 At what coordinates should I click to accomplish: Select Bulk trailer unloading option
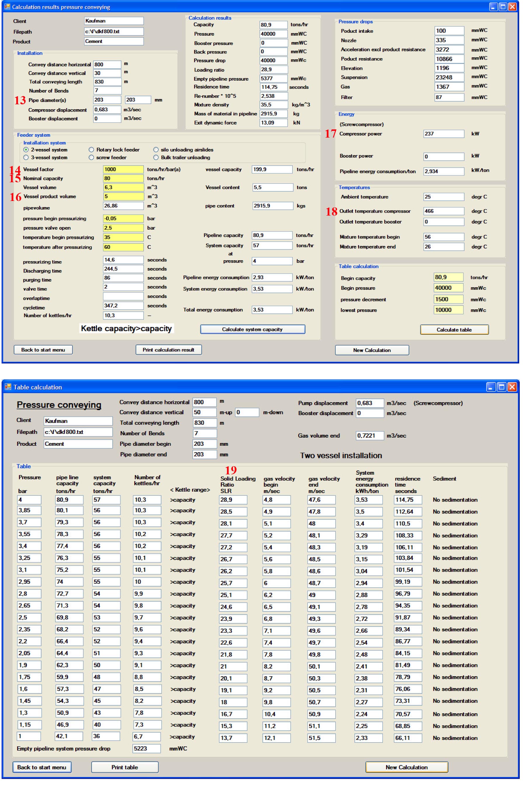pyautogui.click(x=156, y=157)
